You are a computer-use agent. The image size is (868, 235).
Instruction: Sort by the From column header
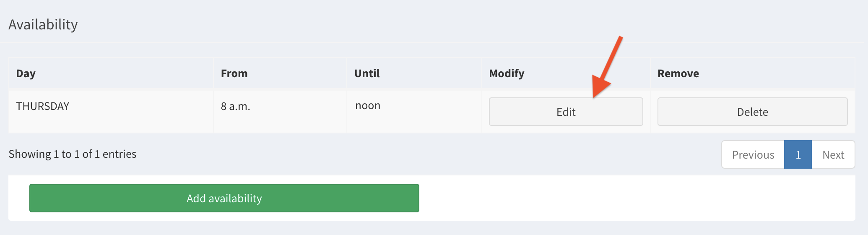pyautogui.click(x=234, y=73)
